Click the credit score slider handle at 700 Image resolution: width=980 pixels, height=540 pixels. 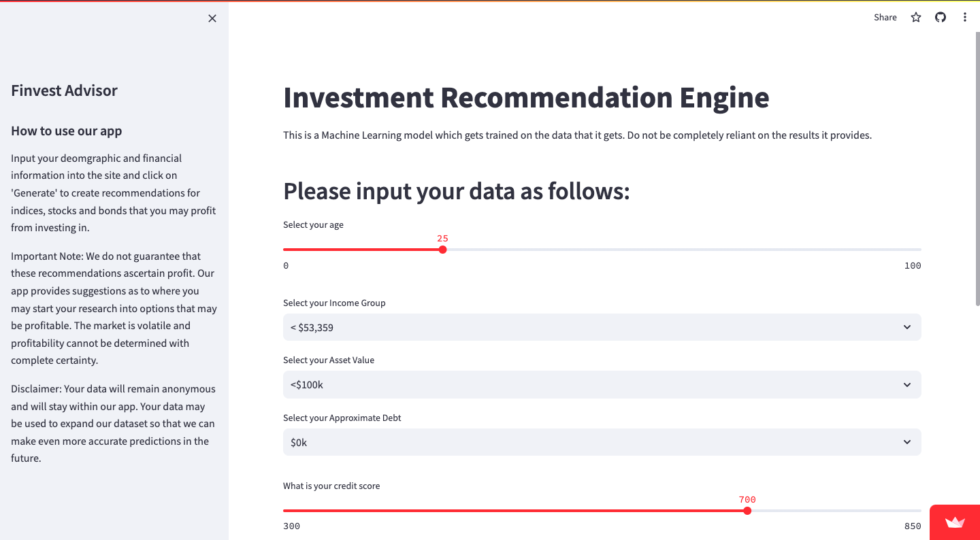coord(747,511)
